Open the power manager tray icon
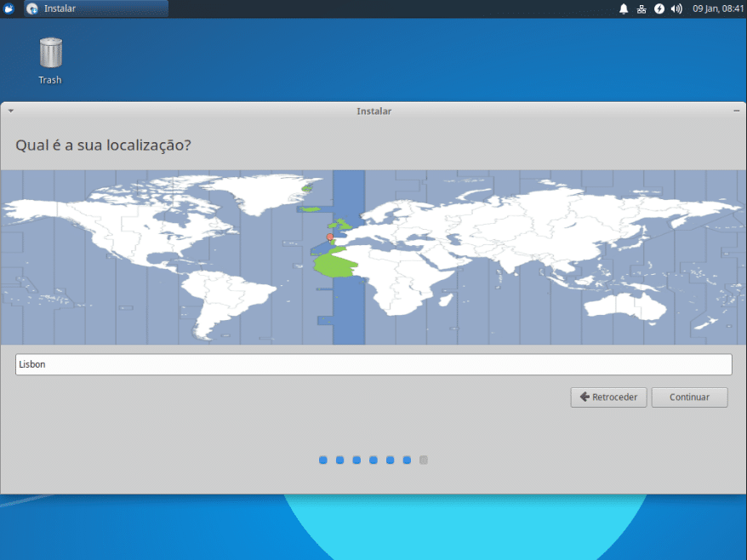This screenshot has height=560, width=747. tap(659, 9)
